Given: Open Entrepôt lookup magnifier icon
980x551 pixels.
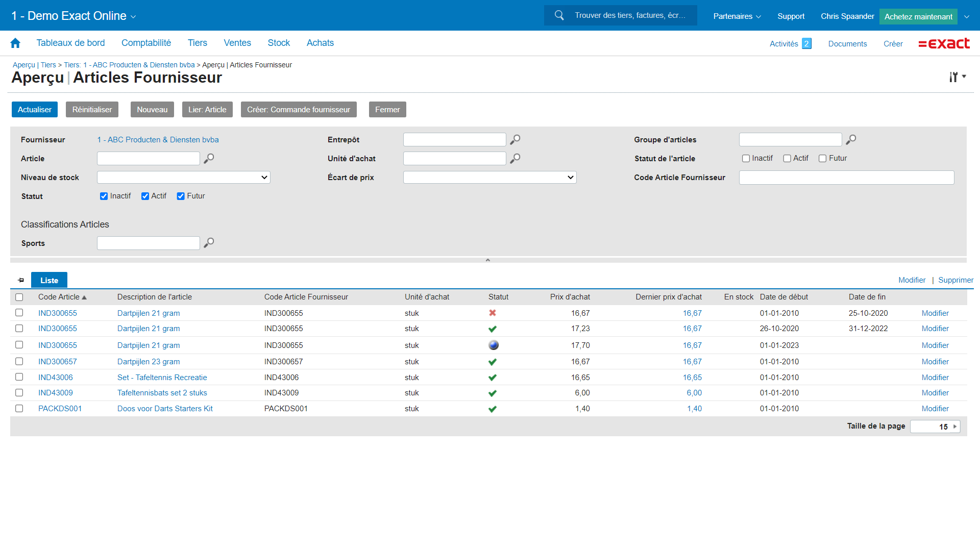Looking at the screenshot, I should pyautogui.click(x=515, y=140).
